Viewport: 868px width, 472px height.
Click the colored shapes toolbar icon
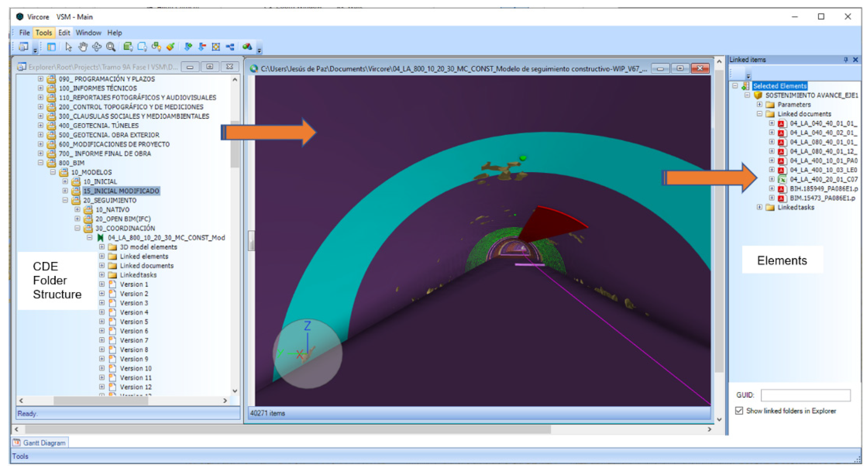(247, 47)
